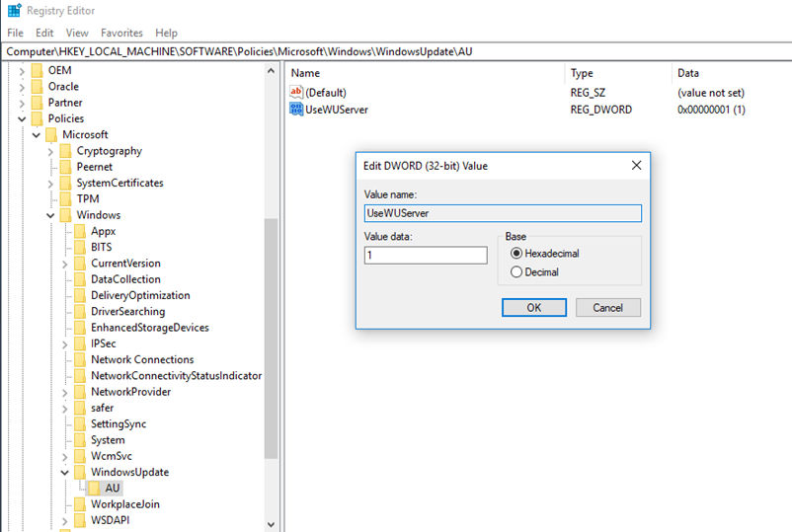Click the registry path address bar

pyautogui.click(x=397, y=51)
